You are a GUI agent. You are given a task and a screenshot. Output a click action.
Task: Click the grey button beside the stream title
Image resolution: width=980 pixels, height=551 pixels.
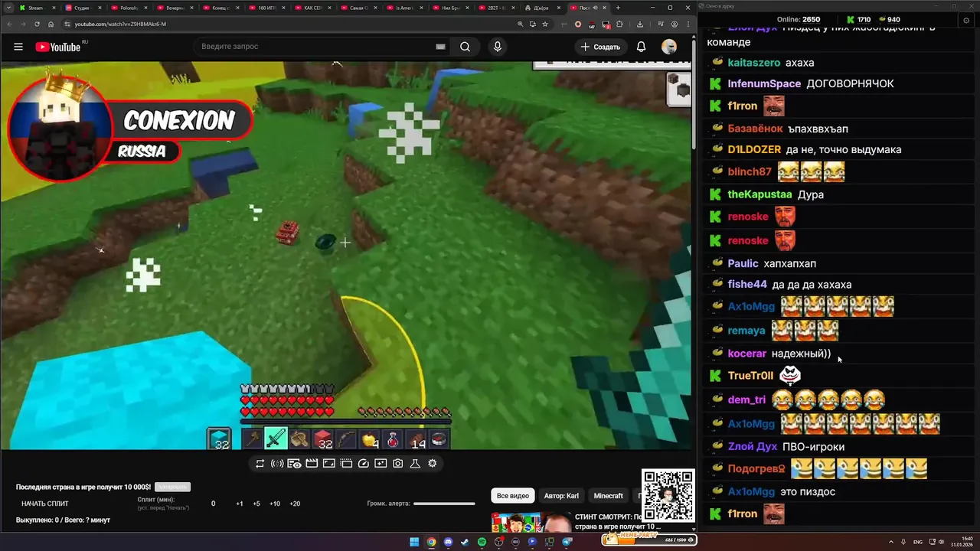tap(172, 487)
